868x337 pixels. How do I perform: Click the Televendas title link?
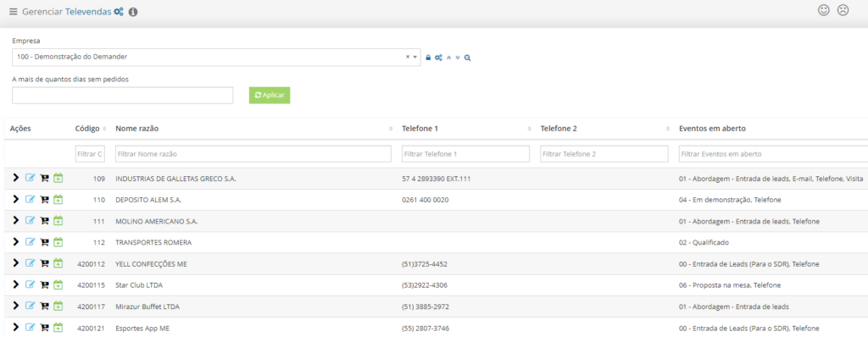[x=88, y=12]
